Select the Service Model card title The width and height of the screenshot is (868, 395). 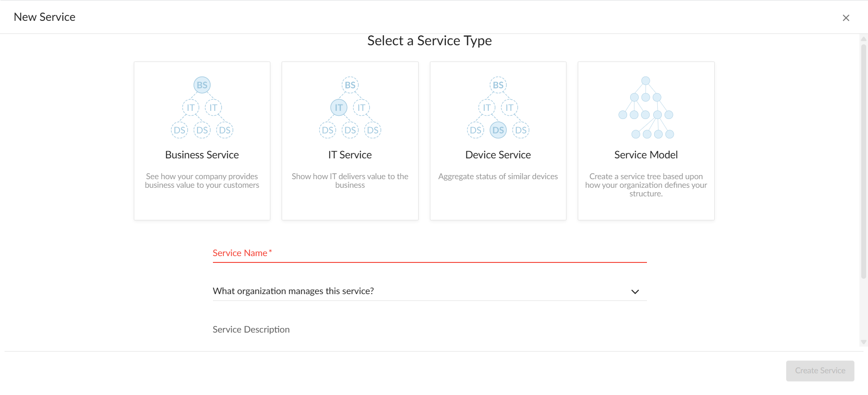pyautogui.click(x=646, y=155)
